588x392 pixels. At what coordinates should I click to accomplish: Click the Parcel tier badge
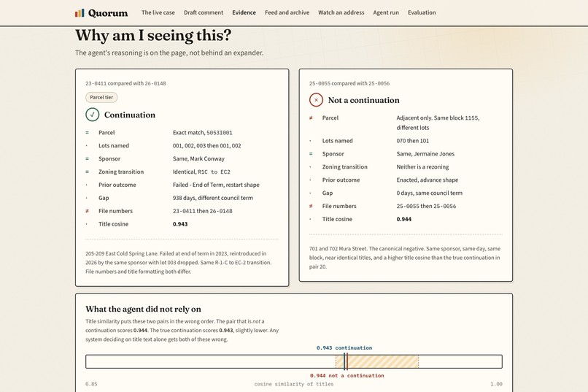(x=101, y=98)
